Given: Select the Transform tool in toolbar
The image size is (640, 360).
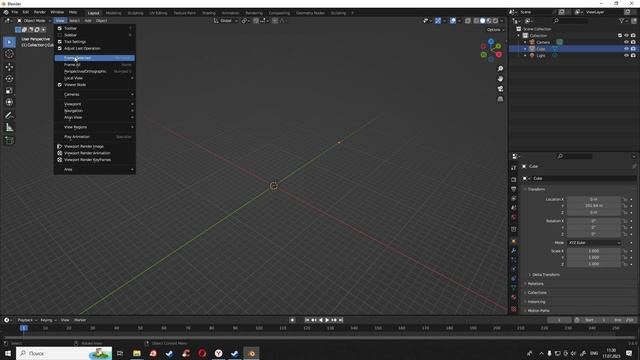Looking at the screenshot, I should [9, 102].
